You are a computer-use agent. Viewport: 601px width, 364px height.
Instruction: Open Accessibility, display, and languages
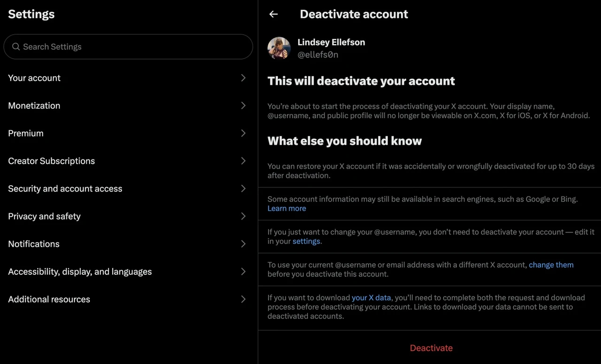pos(128,272)
